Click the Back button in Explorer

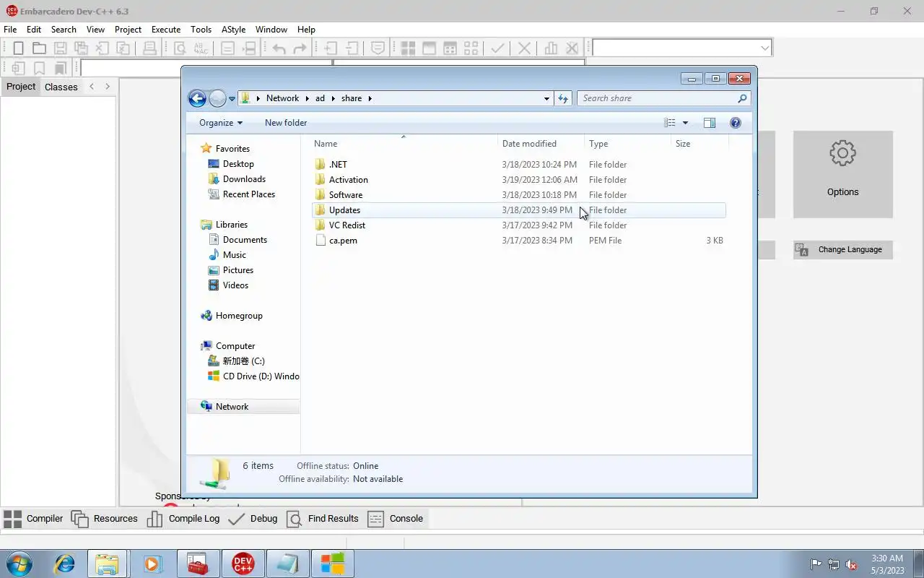coord(197,98)
